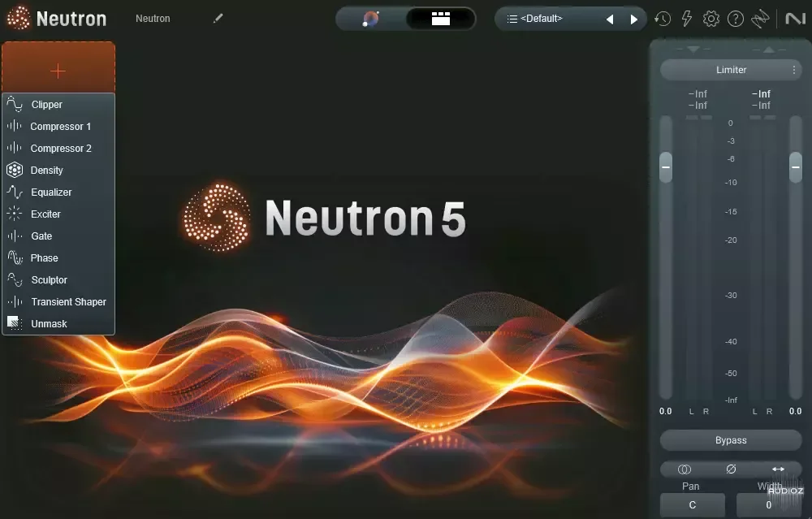Screen dimensions: 812x519
Task: Click the output gain 0.0 value
Action: click(796, 411)
